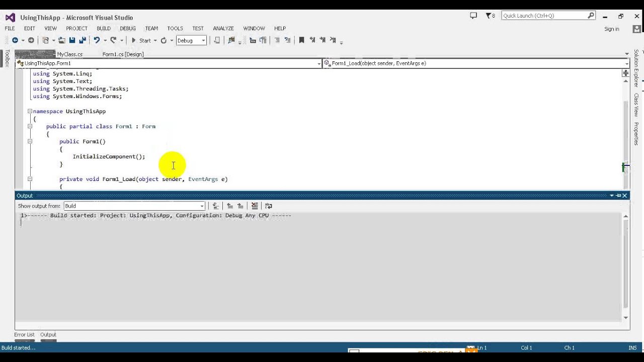Open the EDIT menu
The height and width of the screenshot is (362, 644).
(30, 29)
